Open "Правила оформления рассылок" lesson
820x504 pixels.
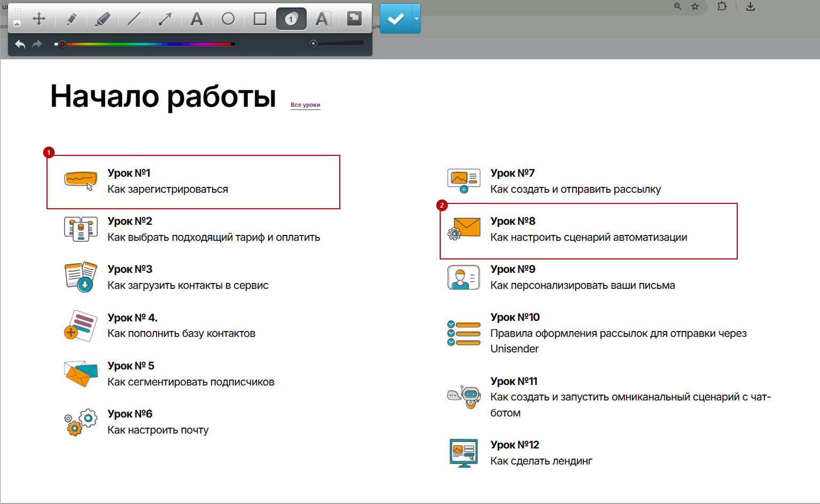[x=619, y=341]
